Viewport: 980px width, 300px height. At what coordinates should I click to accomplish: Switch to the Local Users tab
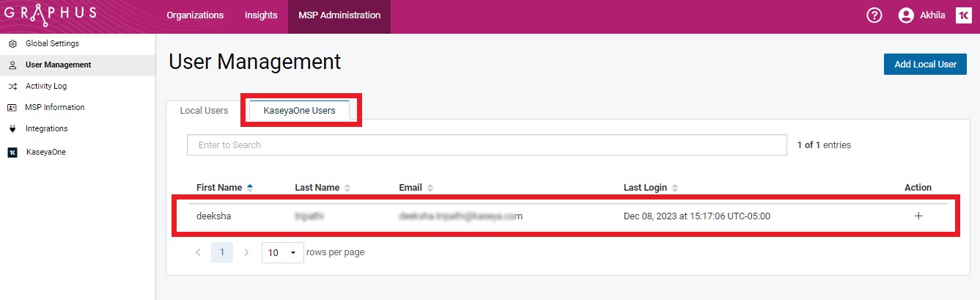coord(204,111)
